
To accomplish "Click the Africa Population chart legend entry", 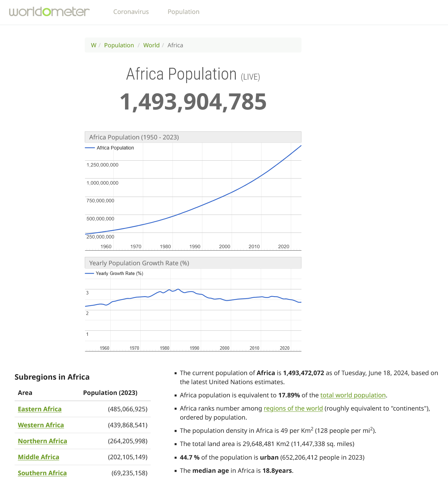I will tap(110, 148).
